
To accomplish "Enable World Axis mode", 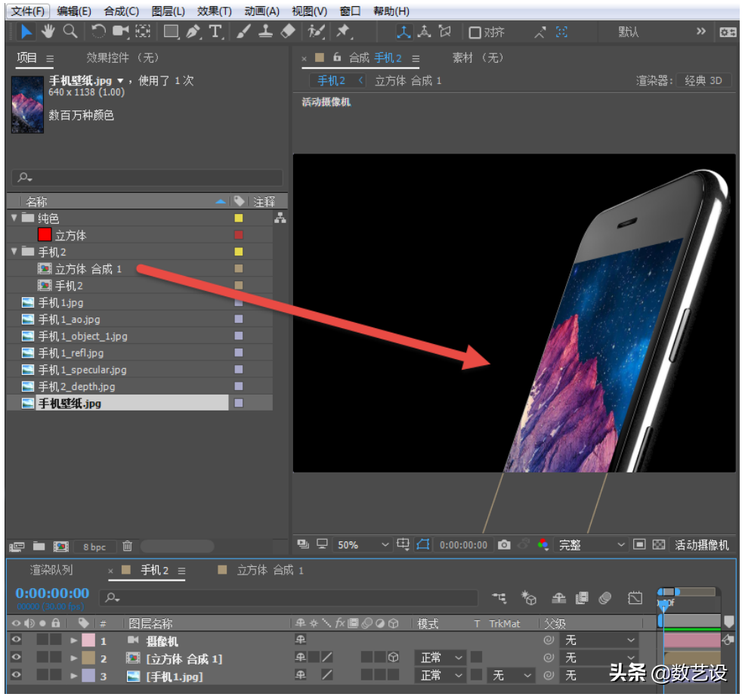I will click(425, 32).
